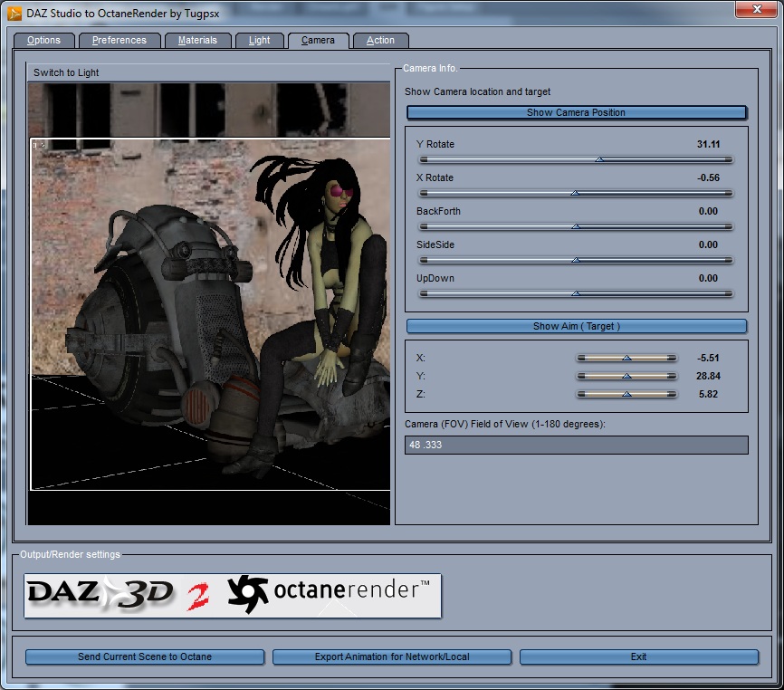Click the Exit button
The width and height of the screenshot is (784, 690).
point(638,656)
